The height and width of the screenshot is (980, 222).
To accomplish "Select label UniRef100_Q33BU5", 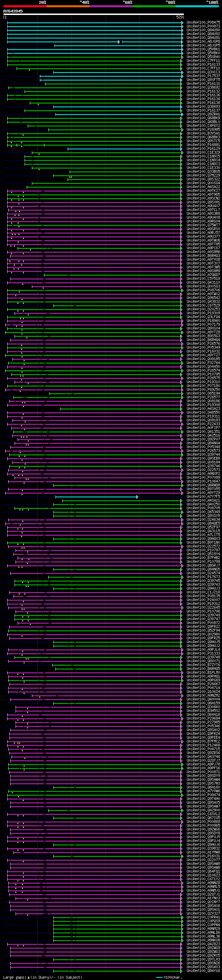I will click(x=203, y=172).
